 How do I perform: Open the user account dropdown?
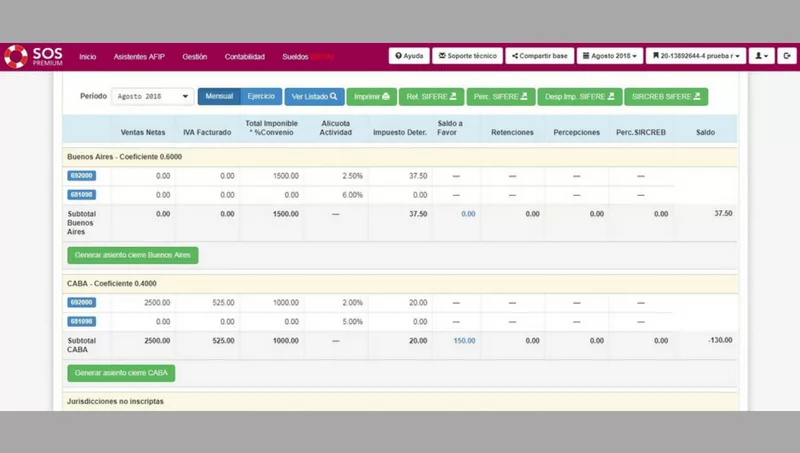click(x=762, y=56)
